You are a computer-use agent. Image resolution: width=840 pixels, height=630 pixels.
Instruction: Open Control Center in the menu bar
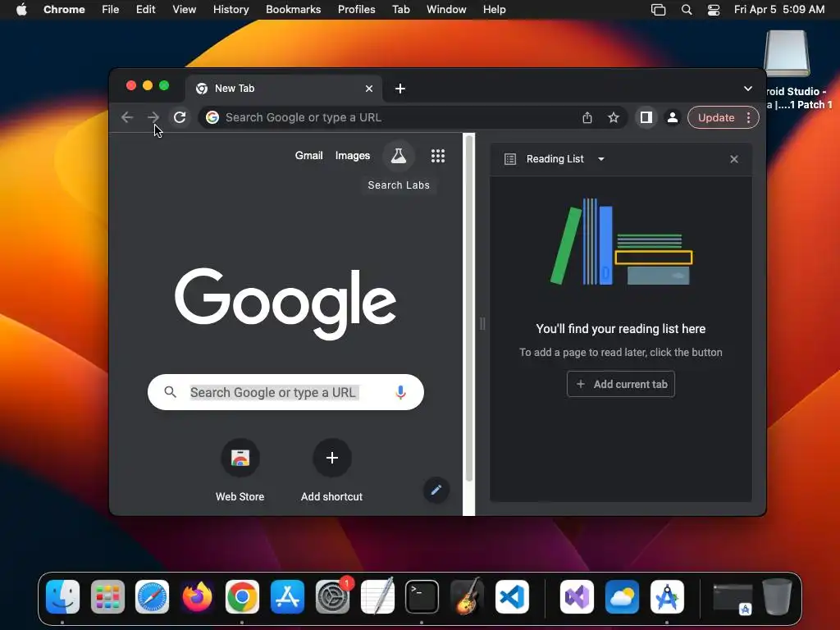click(714, 10)
